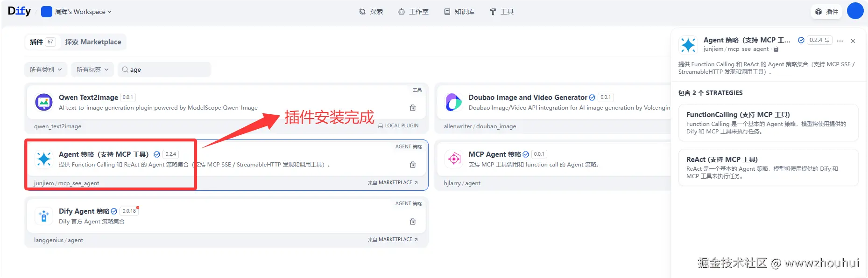This screenshot has height=278, width=868.
Task: Click the plugin search field containing age
Action: pyautogui.click(x=164, y=69)
